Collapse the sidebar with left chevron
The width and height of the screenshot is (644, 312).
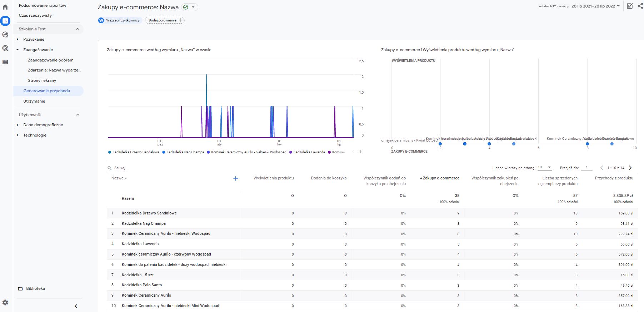pos(76,306)
